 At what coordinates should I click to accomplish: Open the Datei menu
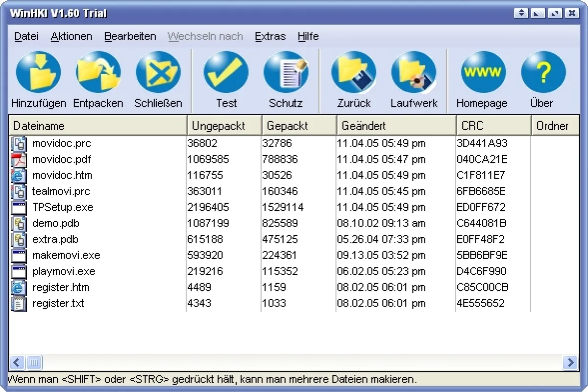[x=26, y=36]
